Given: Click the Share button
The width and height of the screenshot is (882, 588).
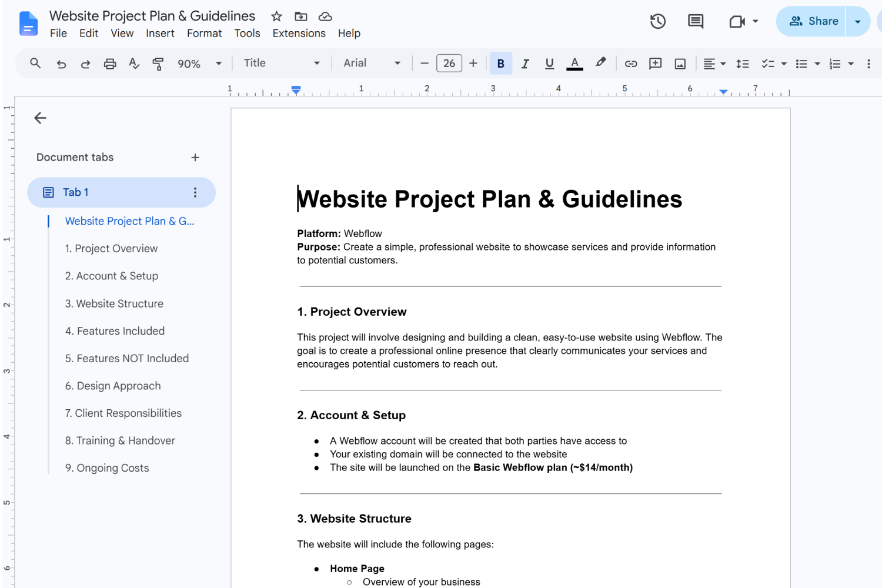Looking at the screenshot, I should [x=811, y=22].
